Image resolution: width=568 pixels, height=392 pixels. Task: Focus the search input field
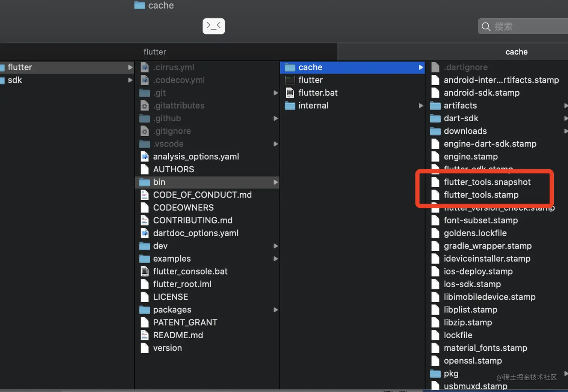coord(523,26)
